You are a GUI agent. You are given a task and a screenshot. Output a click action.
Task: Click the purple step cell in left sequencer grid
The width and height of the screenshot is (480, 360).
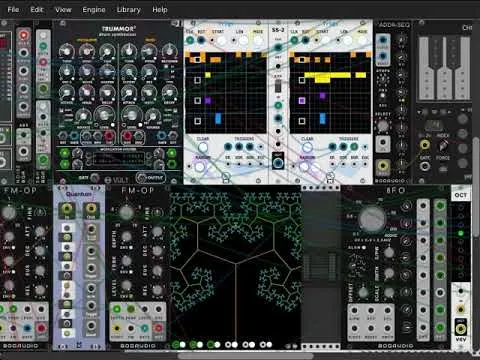coord(208,100)
